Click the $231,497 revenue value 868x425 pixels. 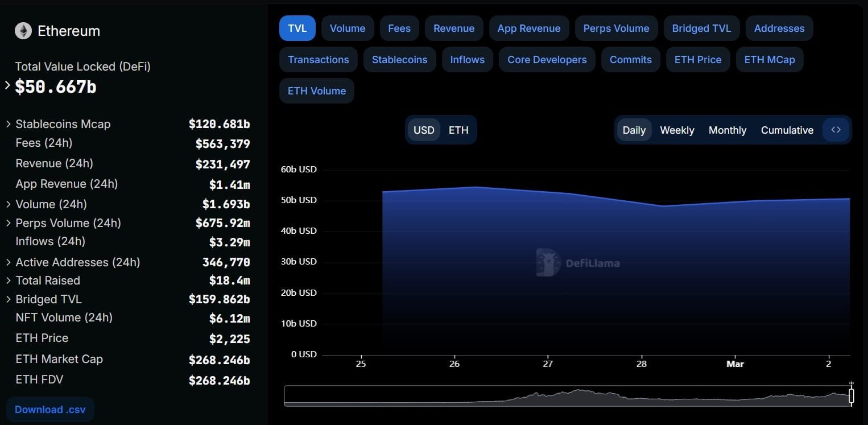pos(223,164)
